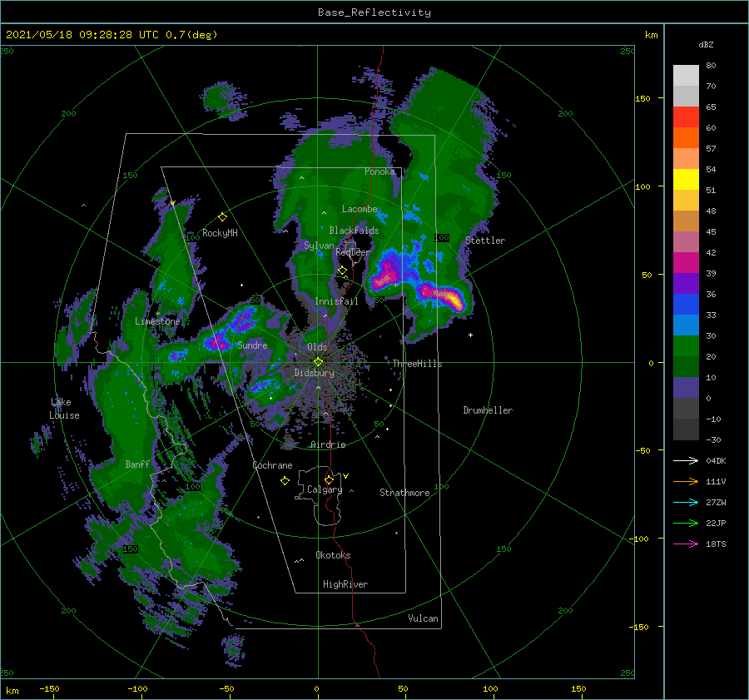Select the yellow diamond marker below RedDeer
749x700 pixels.
(342, 271)
